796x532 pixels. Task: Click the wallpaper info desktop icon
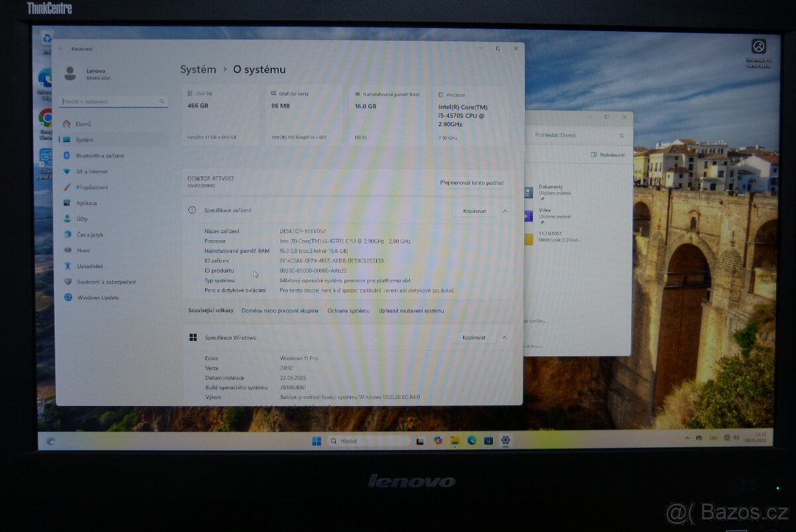coord(758,53)
